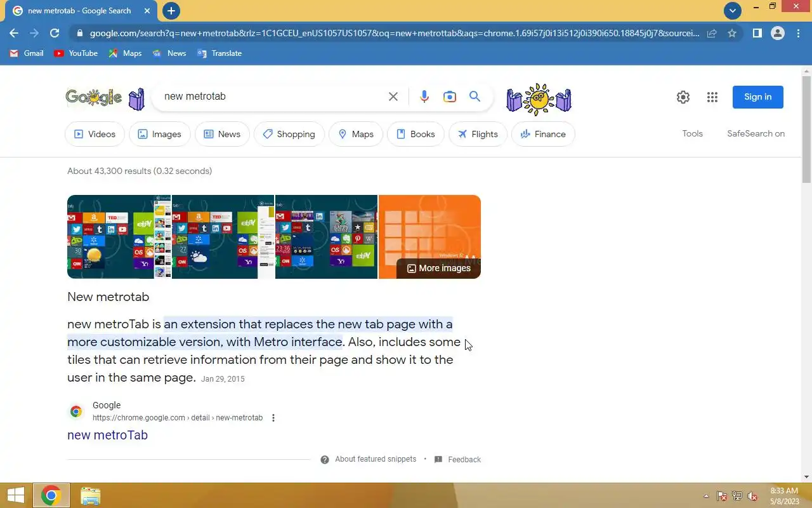
Task: Open the browser side panel icon
Action: click(757, 33)
